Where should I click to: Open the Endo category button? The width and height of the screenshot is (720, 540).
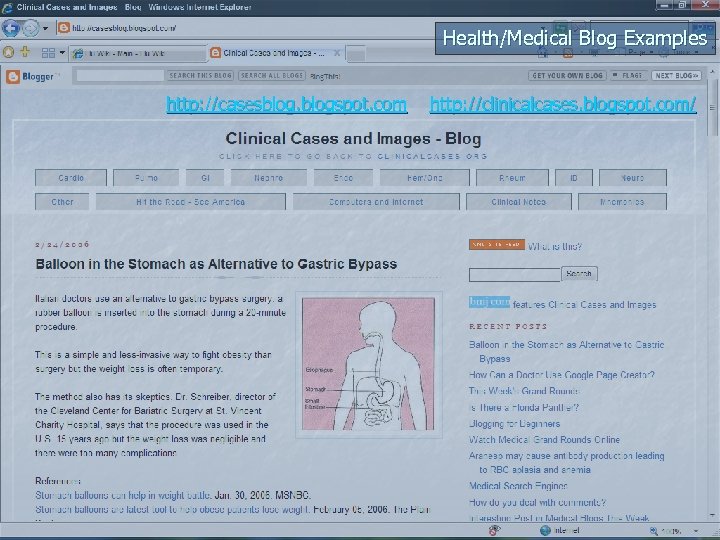343,178
